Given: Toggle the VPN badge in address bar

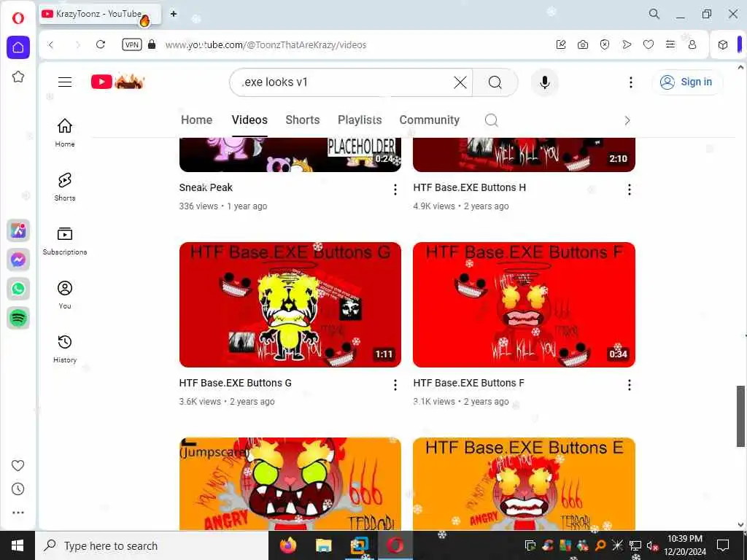Looking at the screenshot, I should point(132,44).
